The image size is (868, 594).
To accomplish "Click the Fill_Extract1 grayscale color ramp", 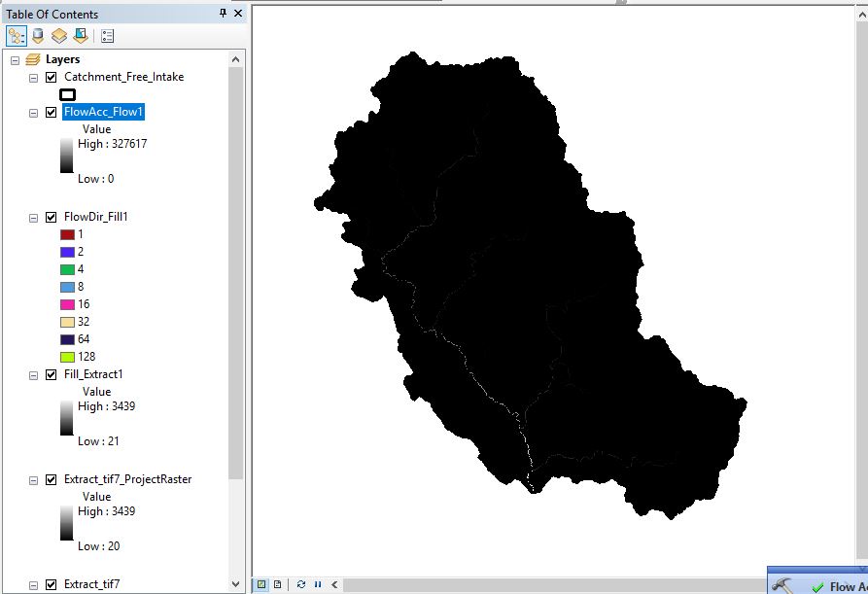I will pyautogui.click(x=66, y=417).
